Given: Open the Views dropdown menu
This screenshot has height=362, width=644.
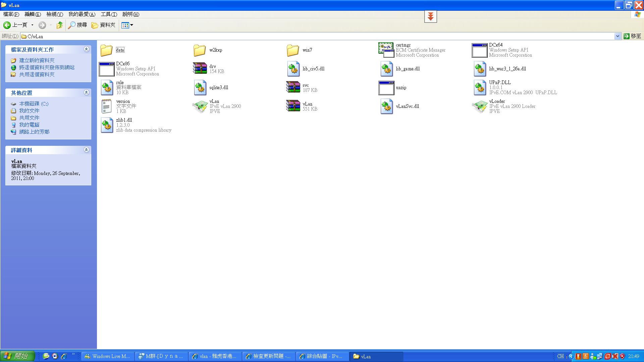Looking at the screenshot, I should [x=127, y=25].
